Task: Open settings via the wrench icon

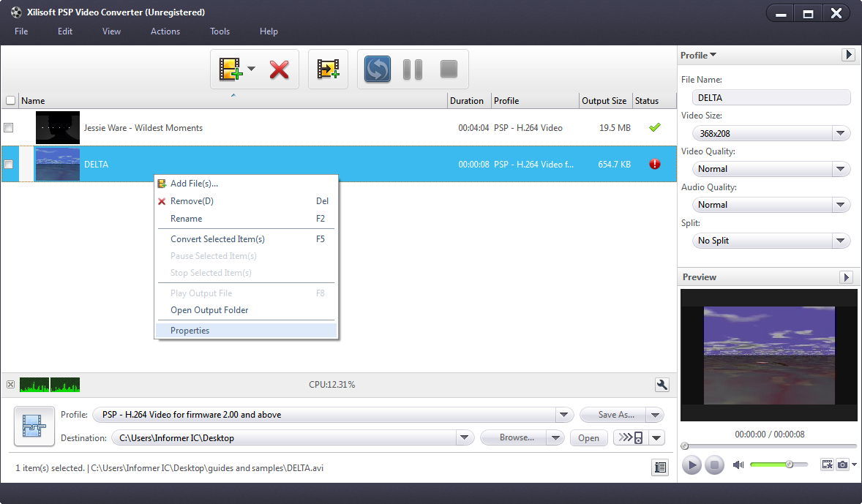Action: pos(661,384)
